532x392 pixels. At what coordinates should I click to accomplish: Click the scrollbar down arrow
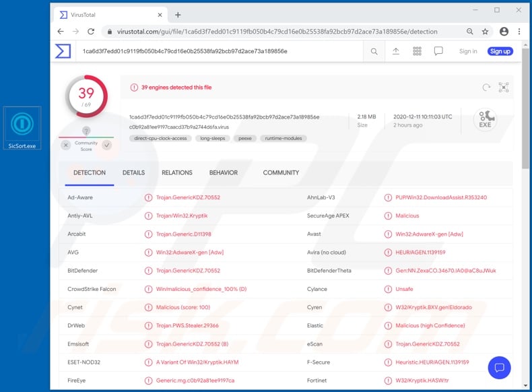pos(525,385)
